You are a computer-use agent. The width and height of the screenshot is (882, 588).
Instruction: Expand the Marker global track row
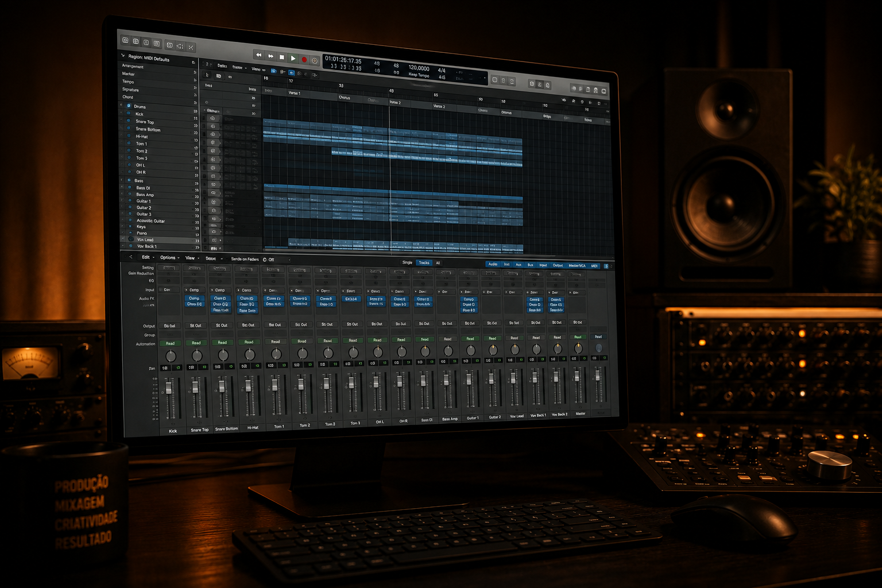(x=195, y=79)
